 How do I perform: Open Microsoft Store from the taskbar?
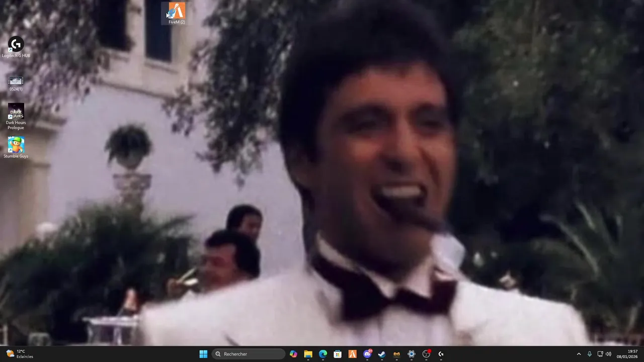[x=338, y=354]
